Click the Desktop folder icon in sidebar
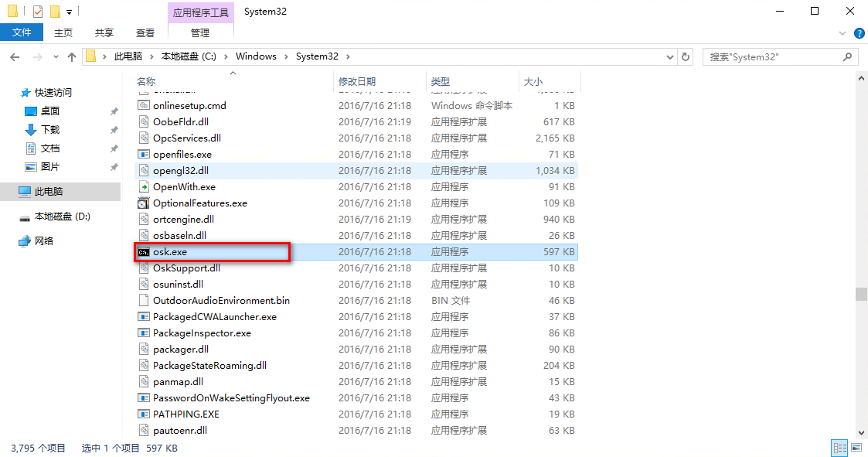 tap(31, 111)
